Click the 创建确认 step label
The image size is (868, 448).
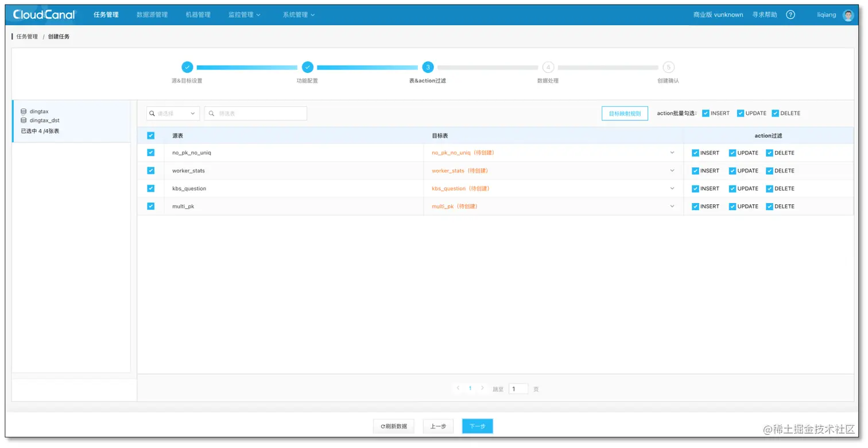point(668,81)
